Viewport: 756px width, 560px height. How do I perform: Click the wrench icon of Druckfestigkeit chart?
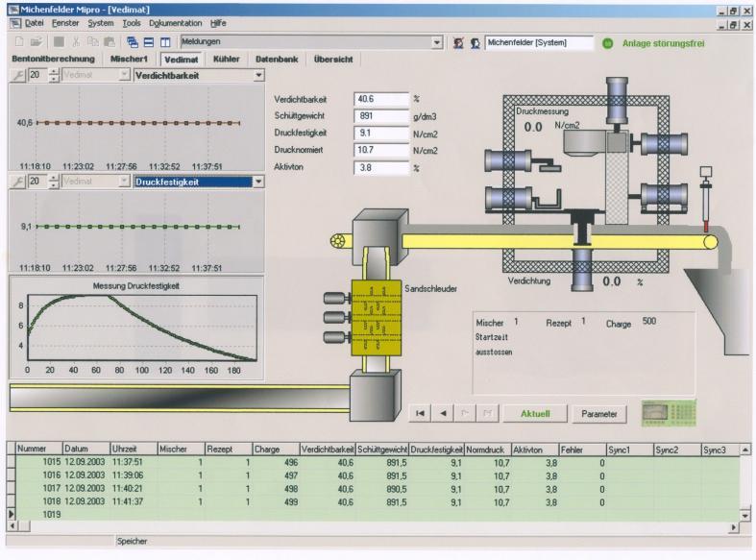pyautogui.click(x=18, y=182)
